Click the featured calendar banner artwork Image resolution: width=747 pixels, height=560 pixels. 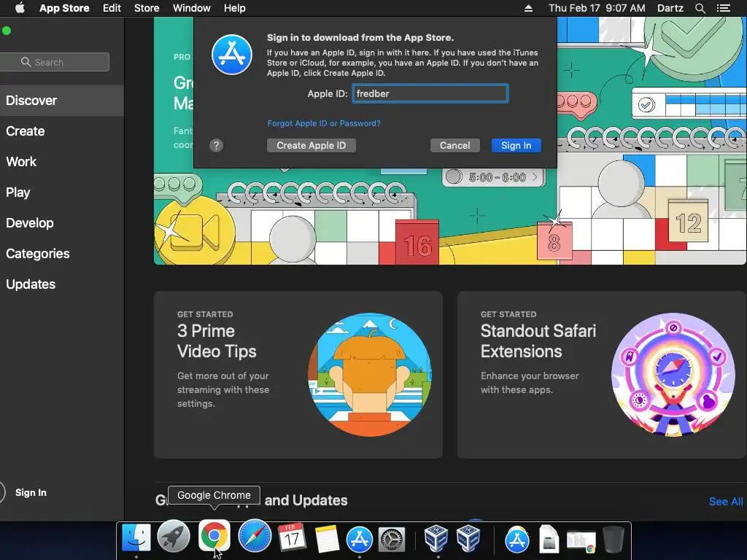tap(449, 217)
